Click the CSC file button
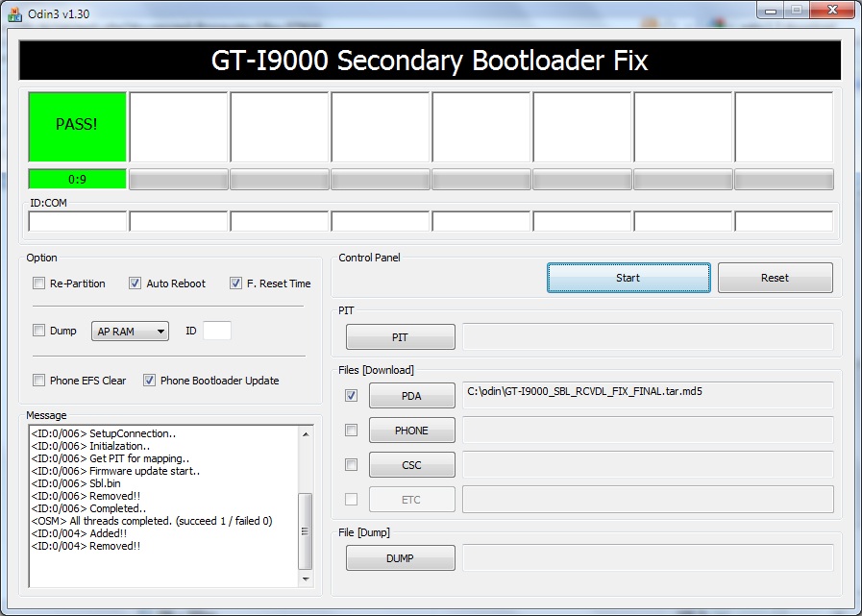The image size is (862, 616). 411,465
